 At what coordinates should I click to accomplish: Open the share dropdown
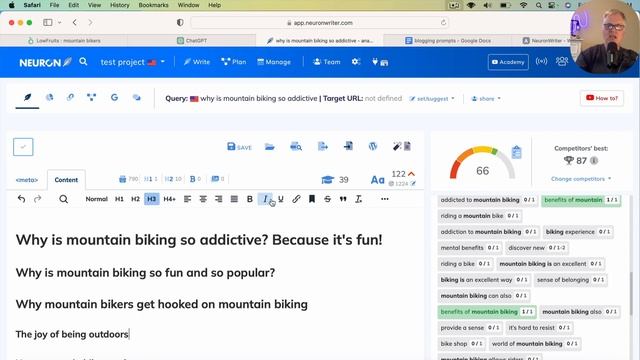486,99
